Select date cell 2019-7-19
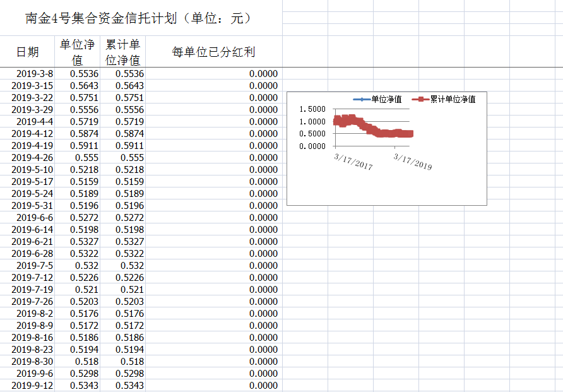563x392 pixels. [x=27, y=289]
